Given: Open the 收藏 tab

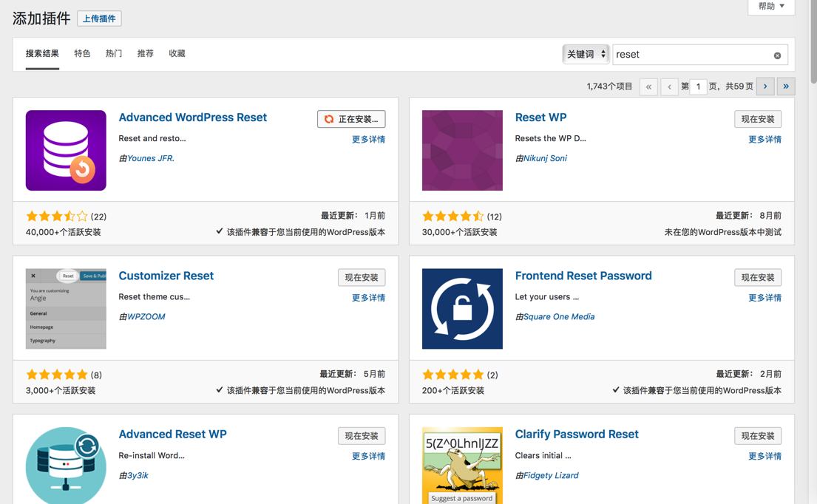Looking at the screenshot, I should tap(177, 54).
